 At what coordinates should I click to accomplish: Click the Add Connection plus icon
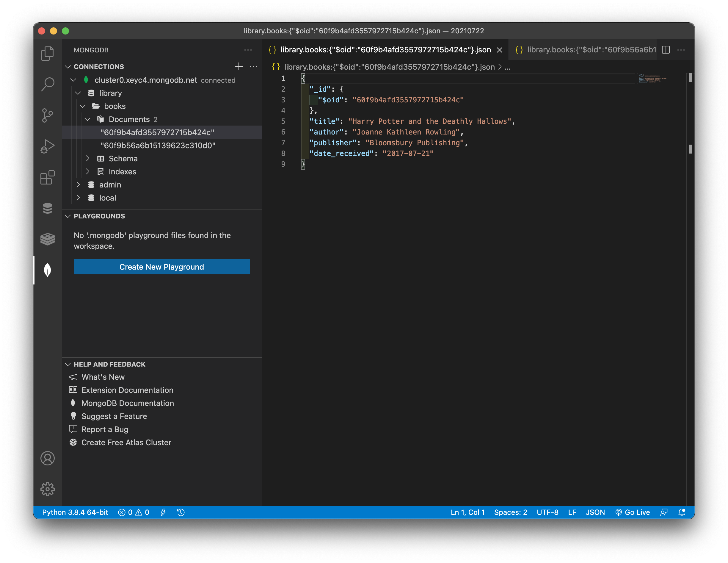(239, 67)
